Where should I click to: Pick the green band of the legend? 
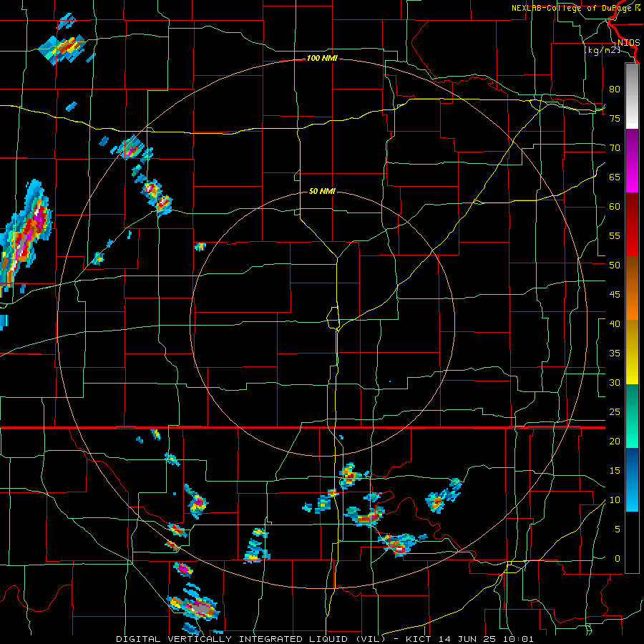[x=632, y=416]
